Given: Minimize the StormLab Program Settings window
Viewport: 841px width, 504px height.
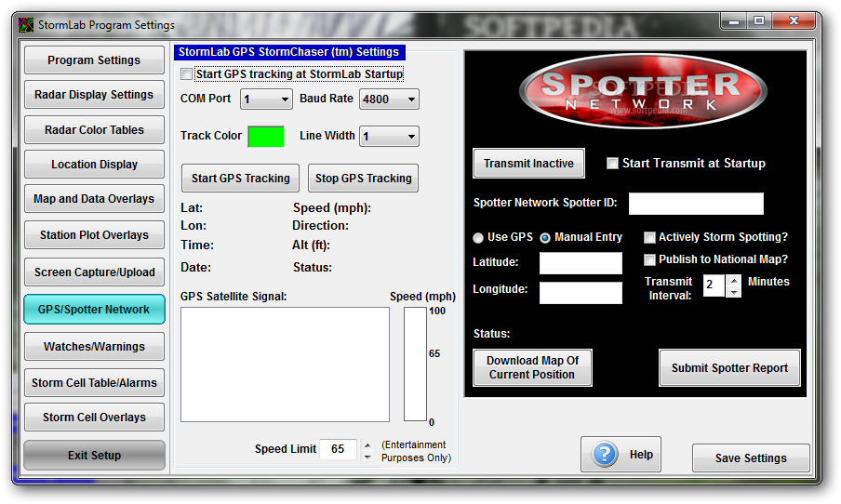Looking at the screenshot, I should (x=734, y=20).
